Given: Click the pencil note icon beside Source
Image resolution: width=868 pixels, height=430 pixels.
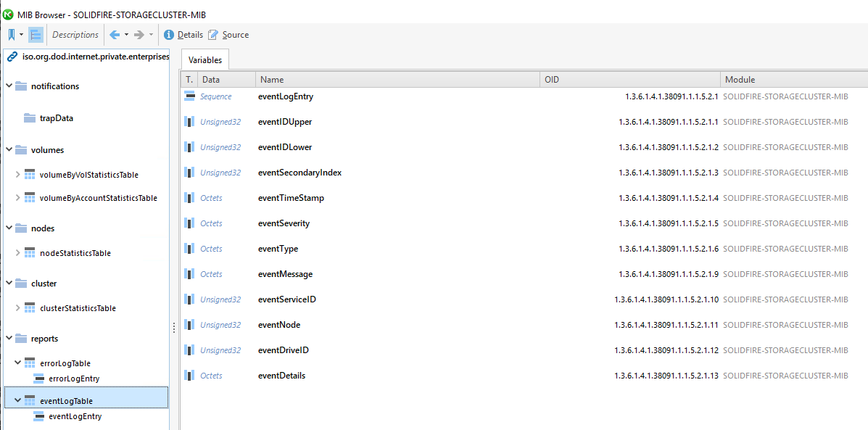Looking at the screenshot, I should click(x=213, y=35).
